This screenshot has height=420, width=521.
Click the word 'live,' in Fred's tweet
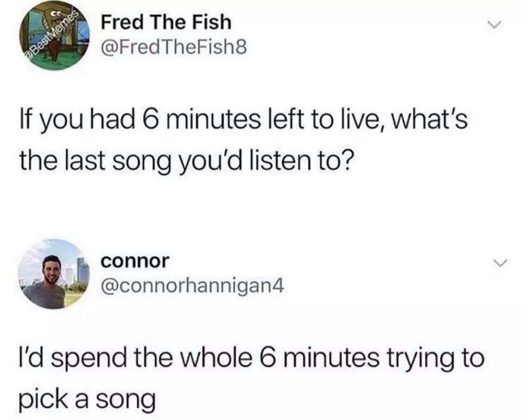tap(361, 120)
